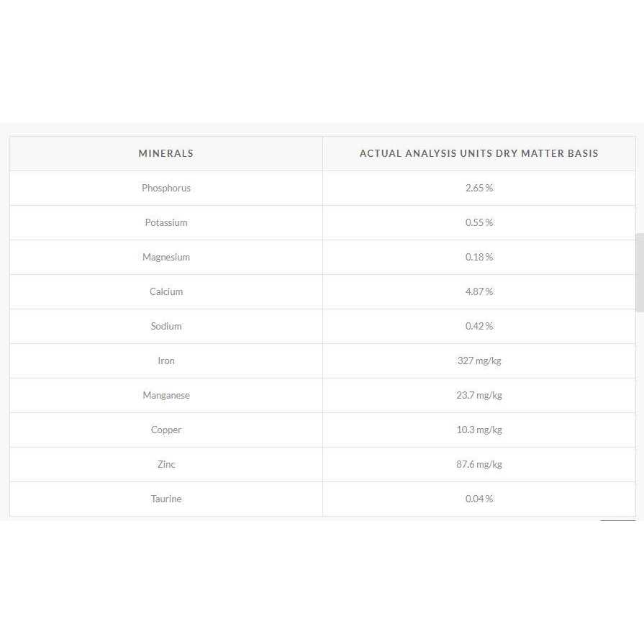
Task: Select the Iron row label
Action: click(166, 360)
